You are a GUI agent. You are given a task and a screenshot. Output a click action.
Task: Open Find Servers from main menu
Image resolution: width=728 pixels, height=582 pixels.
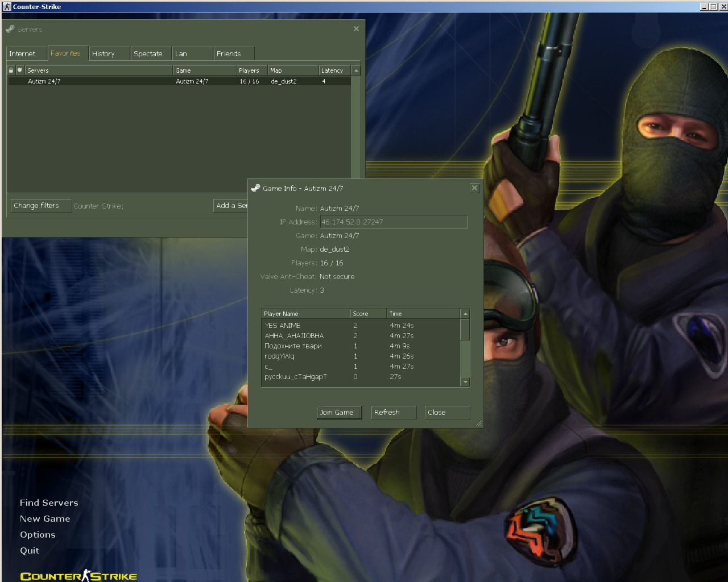49,503
